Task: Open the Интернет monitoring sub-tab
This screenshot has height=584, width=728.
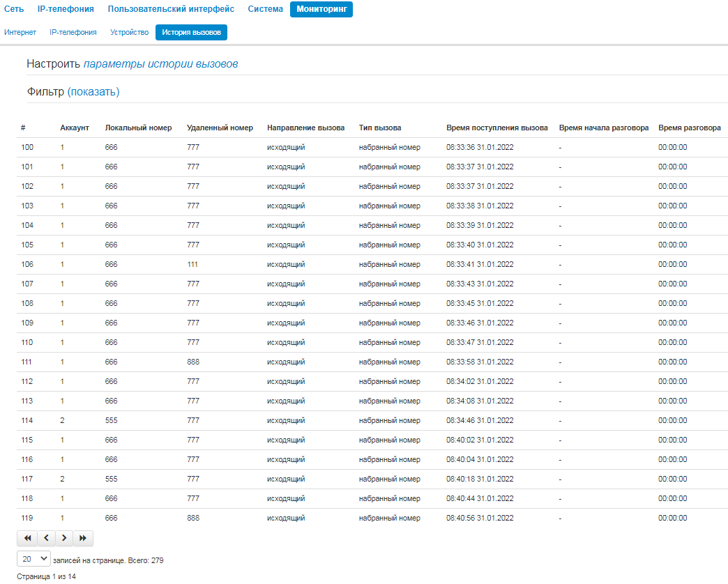Action: pos(20,33)
